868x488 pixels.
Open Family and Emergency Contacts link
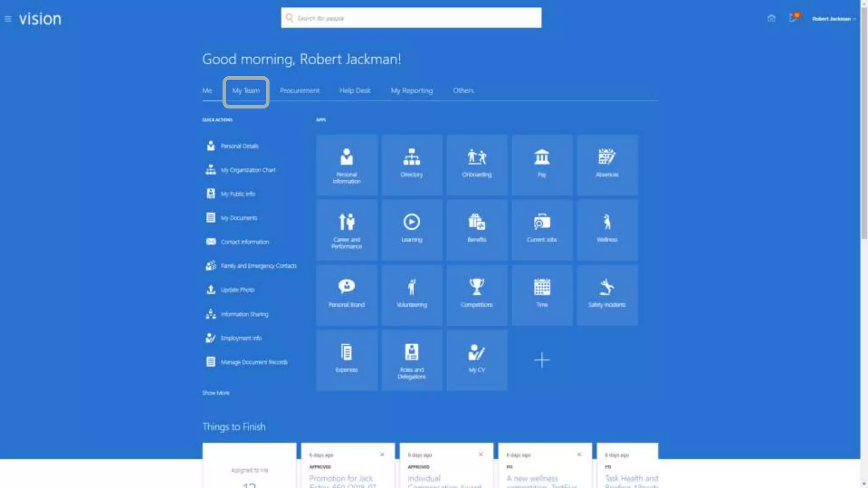(258, 266)
